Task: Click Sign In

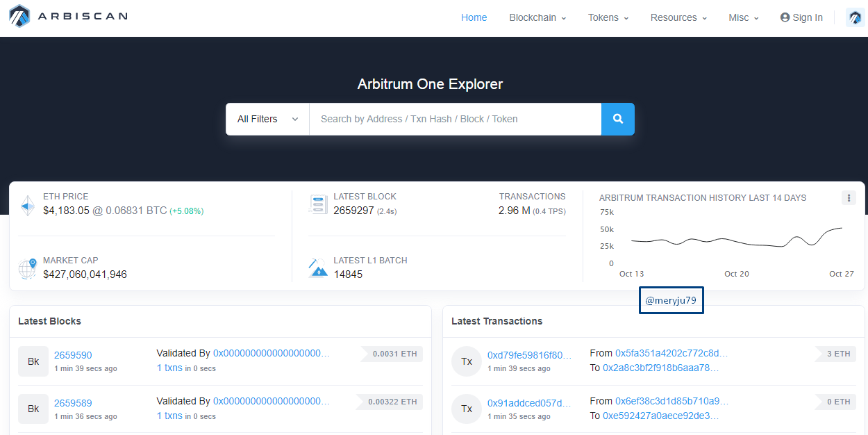Action: tap(801, 17)
